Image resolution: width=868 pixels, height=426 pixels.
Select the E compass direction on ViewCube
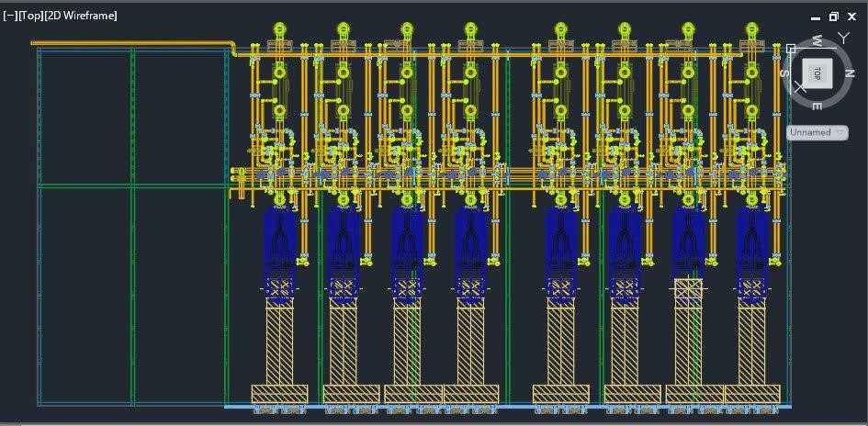click(817, 106)
